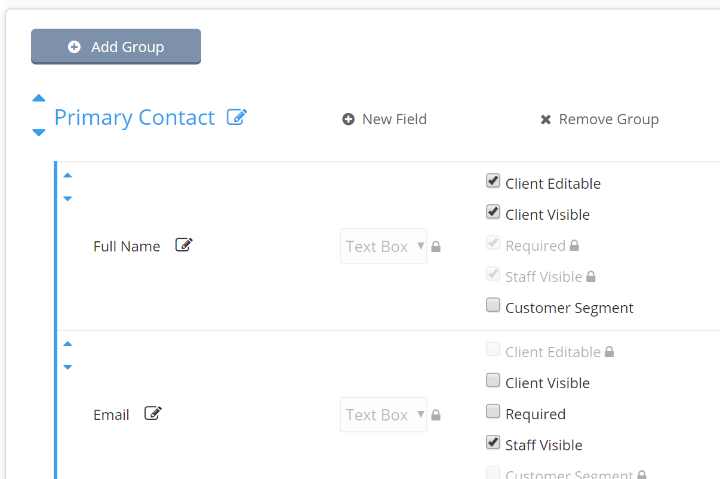Viewport: 720px width, 479px height.
Task: Move Email field up
Action: click(x=68, y=344)
